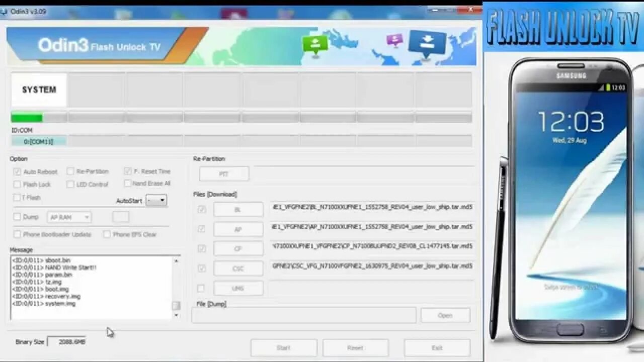Click the 'tz.img' log line

tap(37, 282)
